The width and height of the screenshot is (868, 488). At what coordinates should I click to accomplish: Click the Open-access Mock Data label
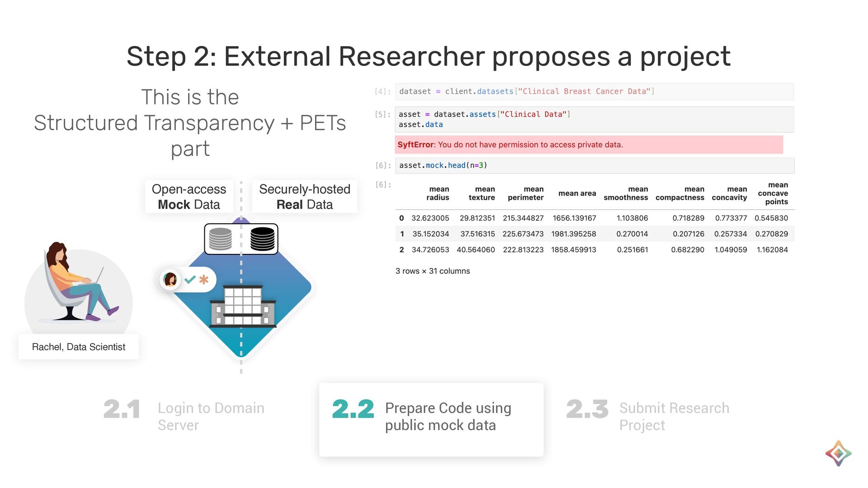[x=189, y=197]
